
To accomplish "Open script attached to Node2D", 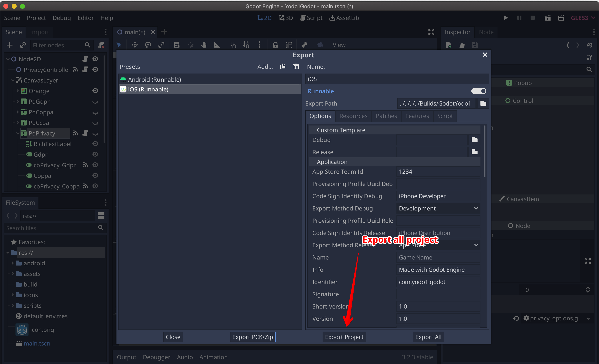I will (x=85, y=59).
